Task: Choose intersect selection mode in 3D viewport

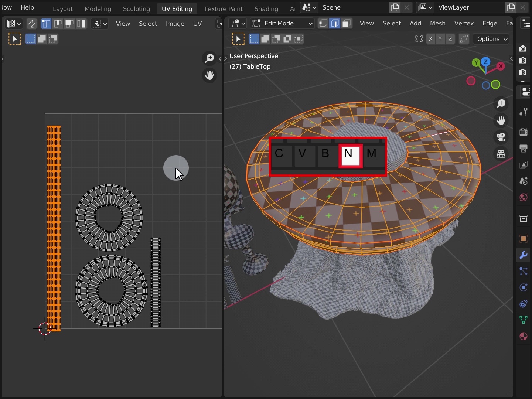Action: (299, 39)
